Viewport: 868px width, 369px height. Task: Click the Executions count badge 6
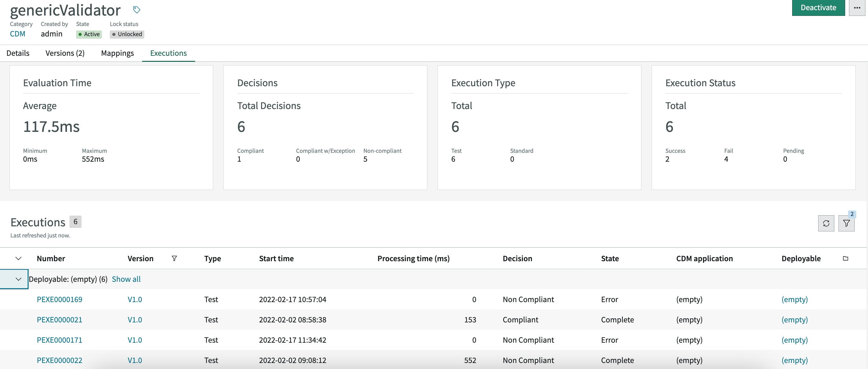[x=76, y=222]
